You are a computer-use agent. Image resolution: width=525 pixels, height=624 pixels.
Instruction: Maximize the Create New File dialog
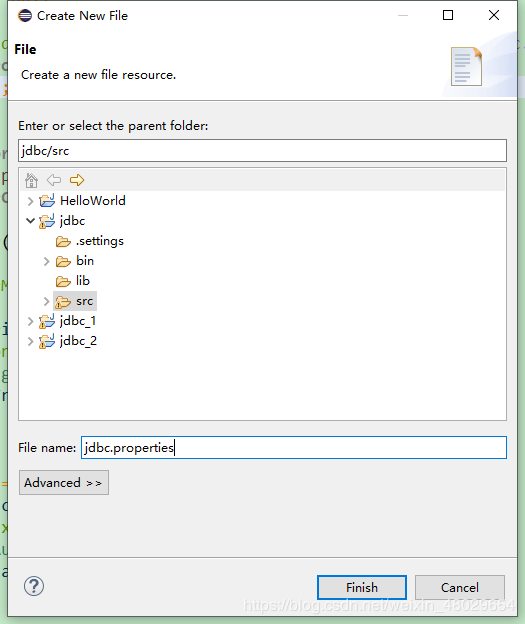coord(448,15)
